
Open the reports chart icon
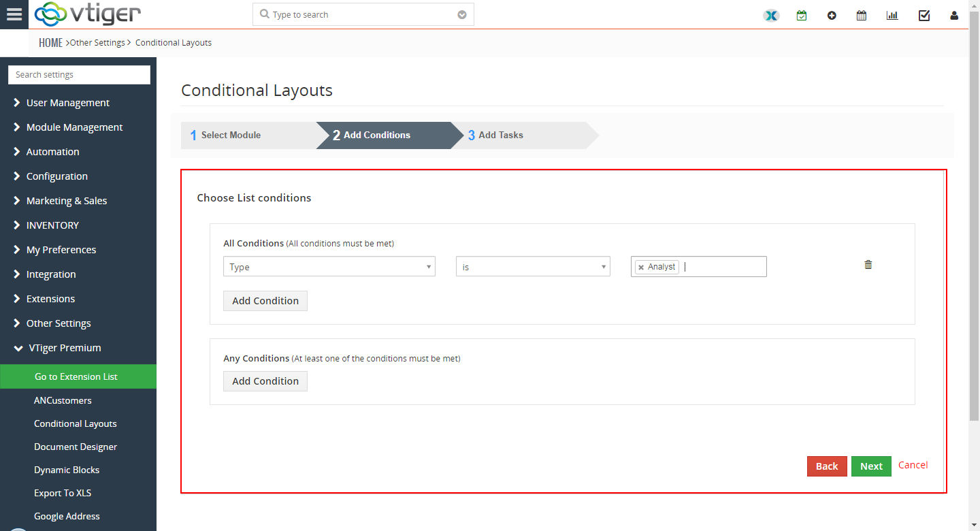892,15
